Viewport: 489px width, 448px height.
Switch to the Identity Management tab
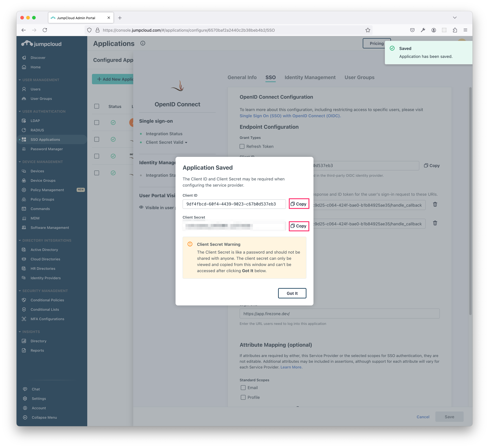click(x=310, y=77)
